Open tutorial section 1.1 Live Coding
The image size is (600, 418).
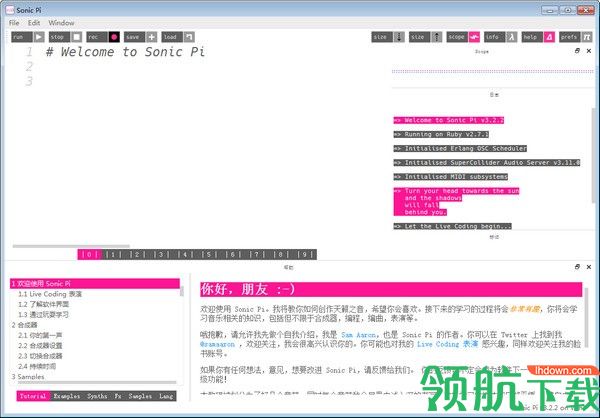coord(50,294)
